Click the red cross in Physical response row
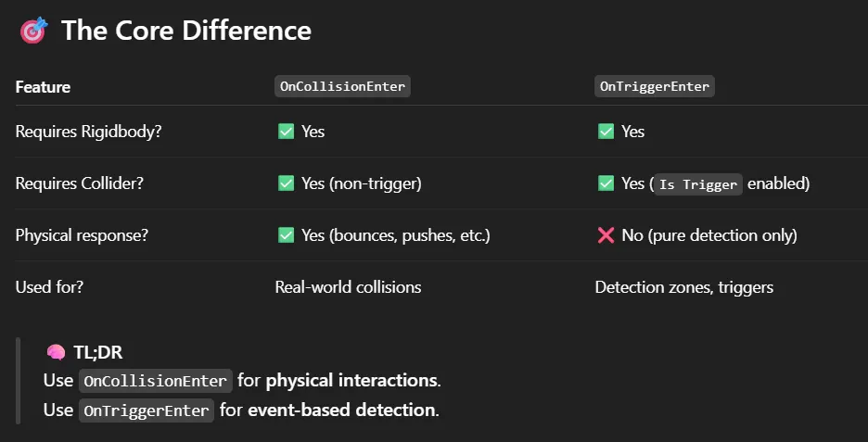The height and width of the screenshot is (442, 868). (606, 235)
